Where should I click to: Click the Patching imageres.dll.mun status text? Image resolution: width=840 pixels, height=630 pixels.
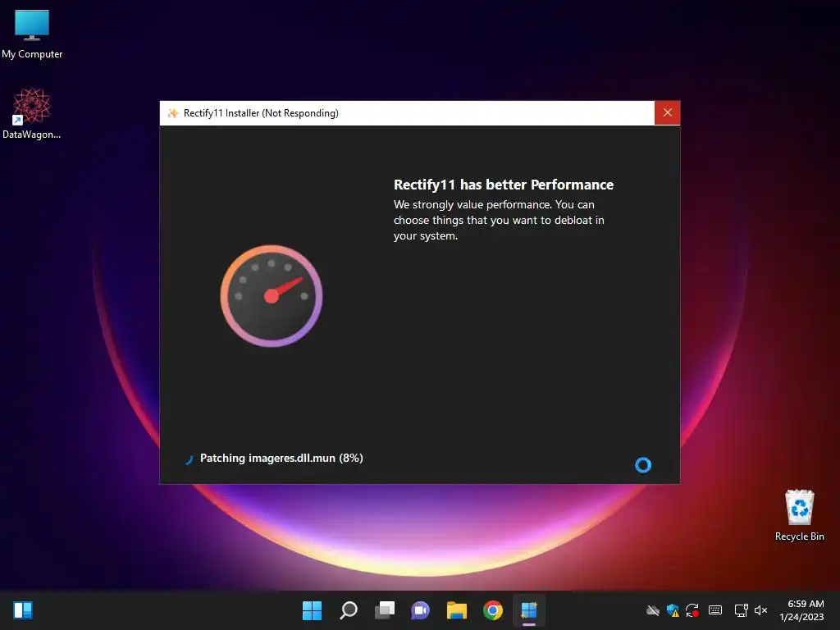(x=281, y=458)
